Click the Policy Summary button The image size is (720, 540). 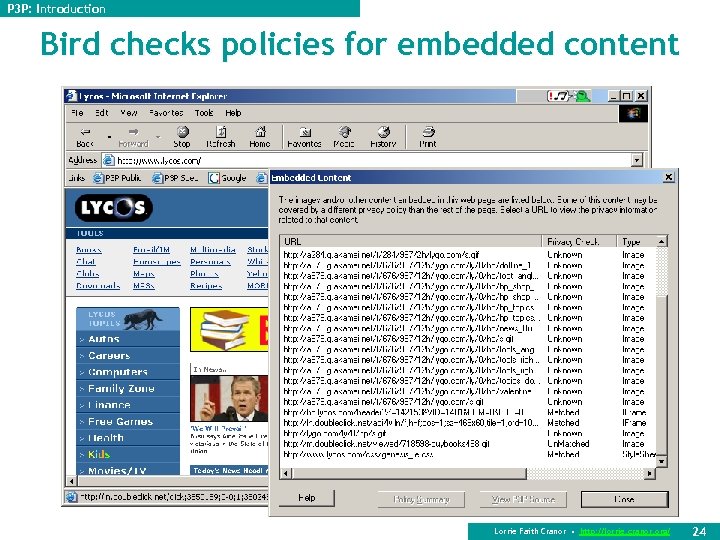tap(421, 499)
